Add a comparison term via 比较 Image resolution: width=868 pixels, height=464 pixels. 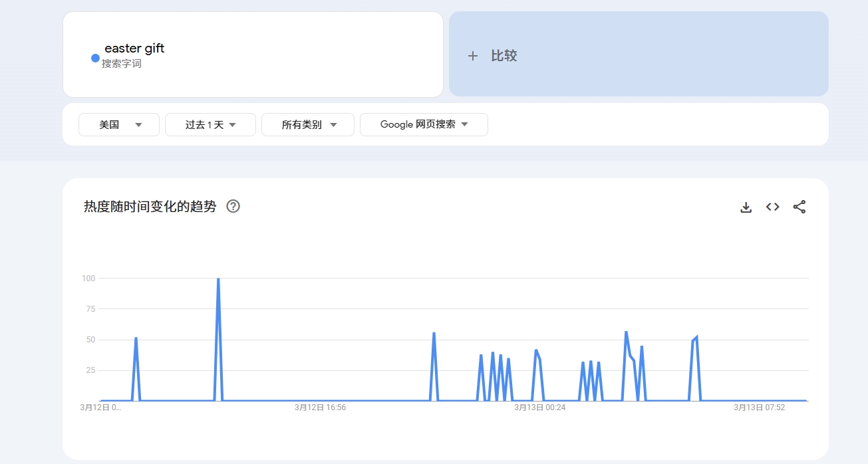tap(639, 54)
